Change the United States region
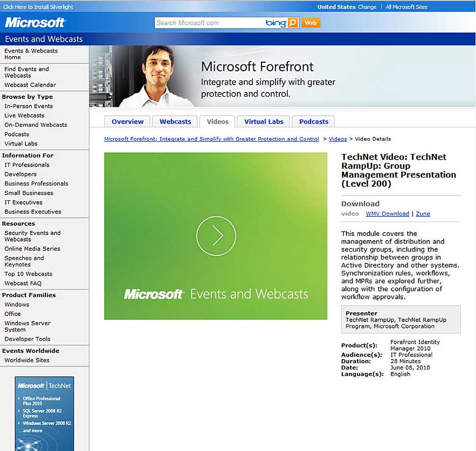Screen dimensions: 476x451 pyautogui.click(x=367, y=7)
